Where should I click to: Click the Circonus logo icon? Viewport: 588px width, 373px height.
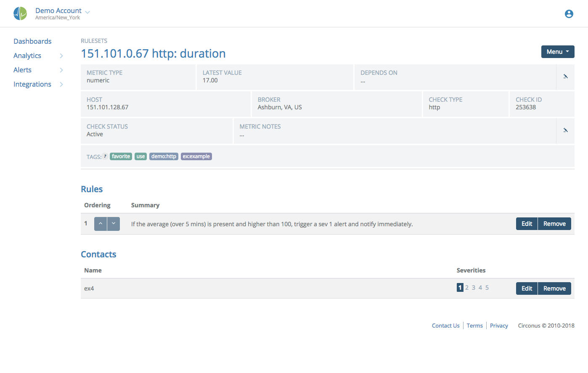point(20,13)
